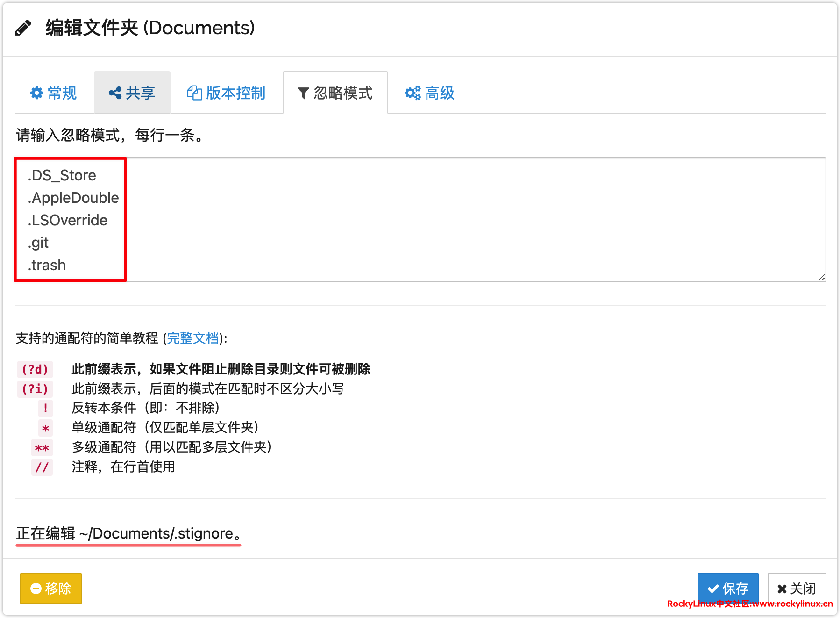Screen dimensions: 840x618
Task: Click the funnel icon on 忽略模式 tab
Action: [303, 93]
